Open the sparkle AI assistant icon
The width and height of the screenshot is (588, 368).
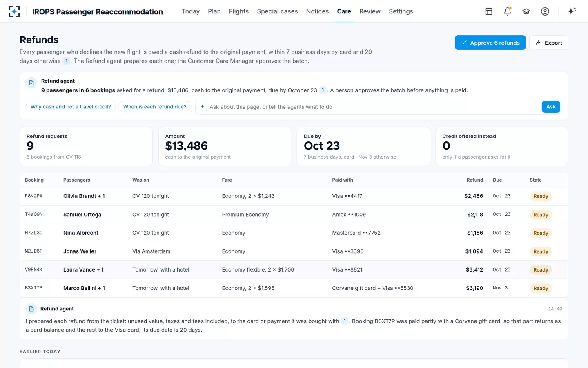[x=572, y=11]
